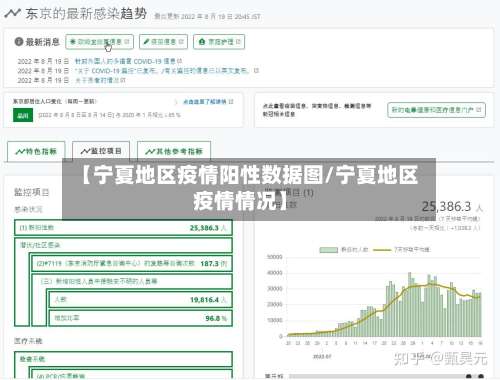Click the external-link icon on the pencil button
This screenshot has height=380, width=500.
click(x=181, y=42)
